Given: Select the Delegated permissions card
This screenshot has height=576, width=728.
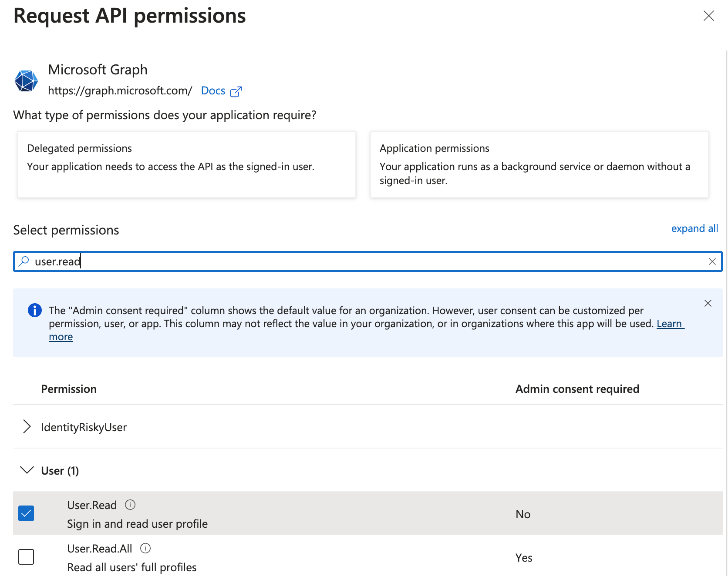Looking at the screenshot, I should [x=186, y=164].
